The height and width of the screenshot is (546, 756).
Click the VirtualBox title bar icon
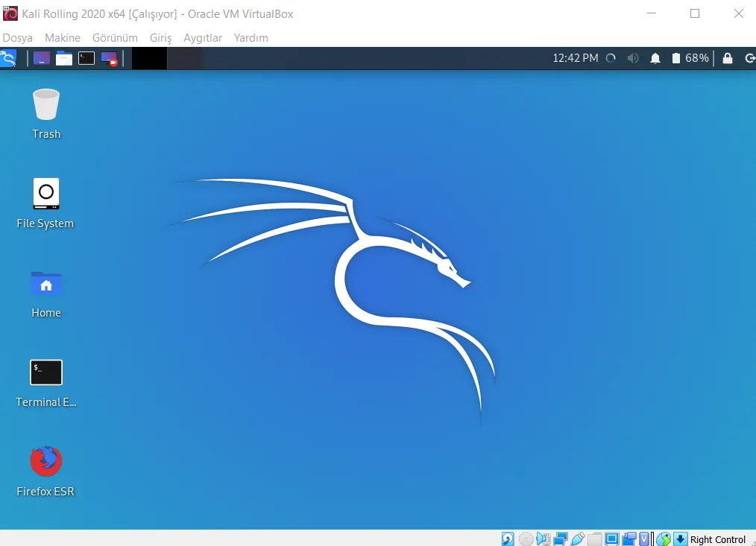pos(10,13)
